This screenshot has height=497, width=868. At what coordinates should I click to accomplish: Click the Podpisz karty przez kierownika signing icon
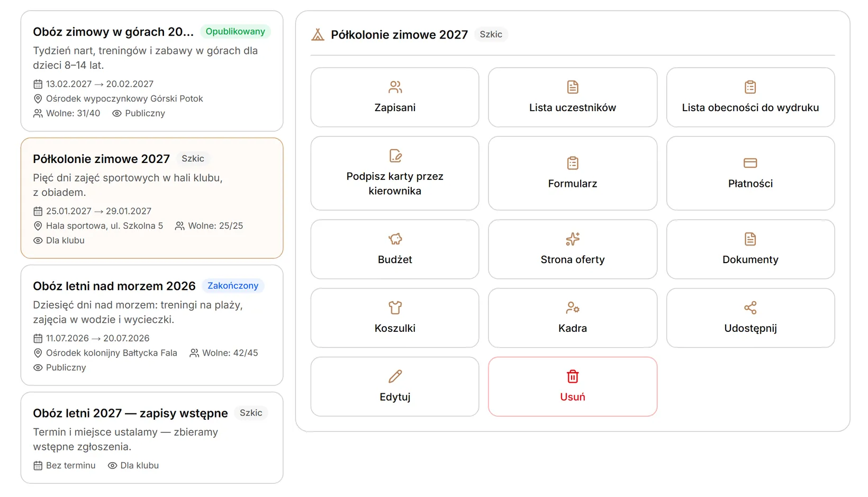click(395, 156)
